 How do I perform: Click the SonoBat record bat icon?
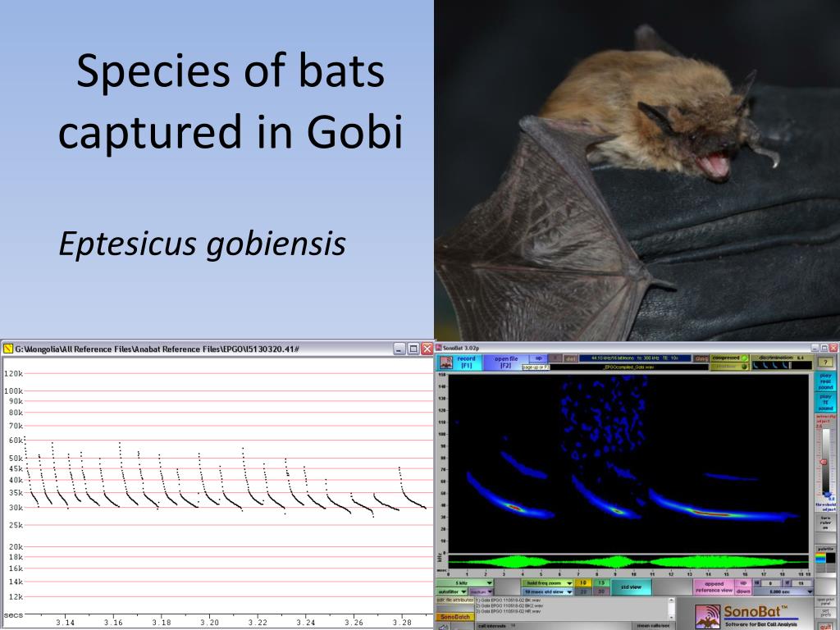[x=445, y=363]
